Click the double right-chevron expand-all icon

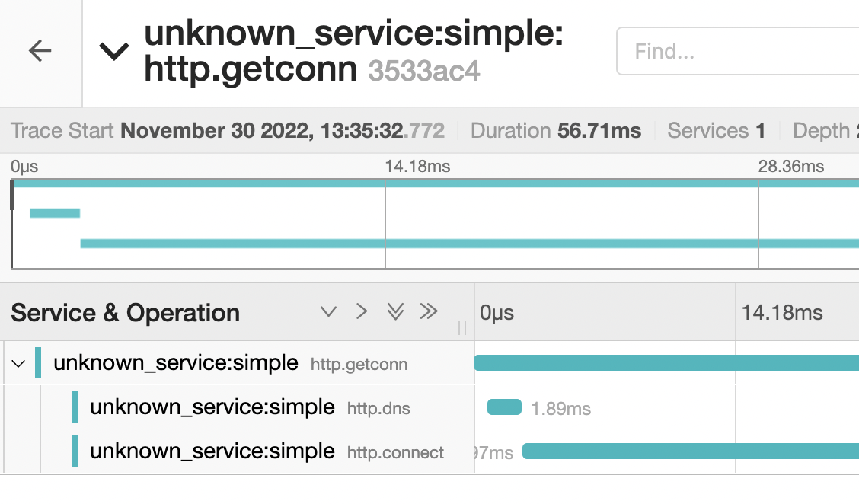pyautogui.click(x=428, y=311)
